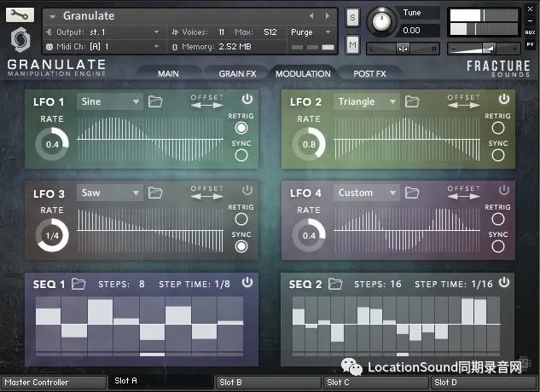Click the Voices note icon
Screen dimensions: 540x392
[175, 32]
